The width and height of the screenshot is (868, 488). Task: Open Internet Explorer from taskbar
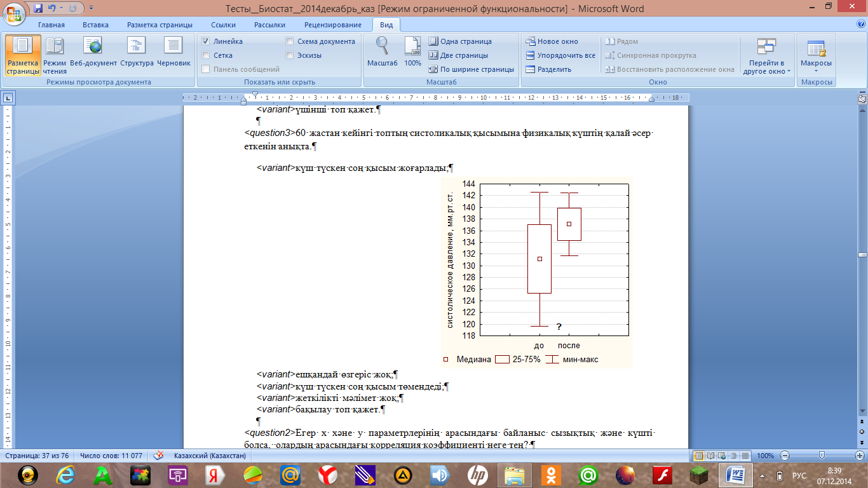[x=64, y=475]
